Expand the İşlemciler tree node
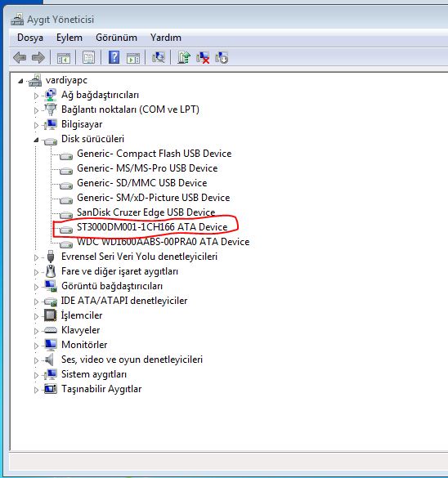The image size is (448, 478). tap(36, 316)
